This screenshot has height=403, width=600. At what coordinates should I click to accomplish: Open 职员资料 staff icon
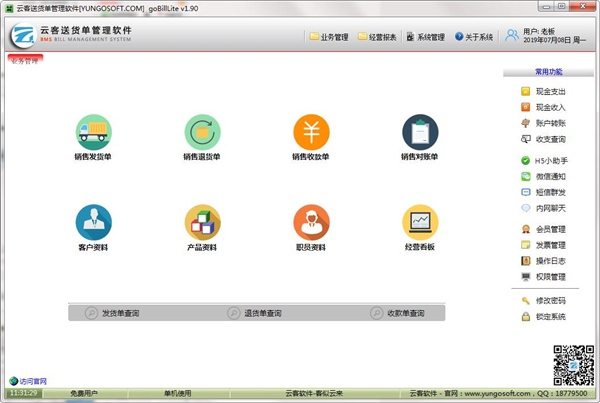click(311, 222)
